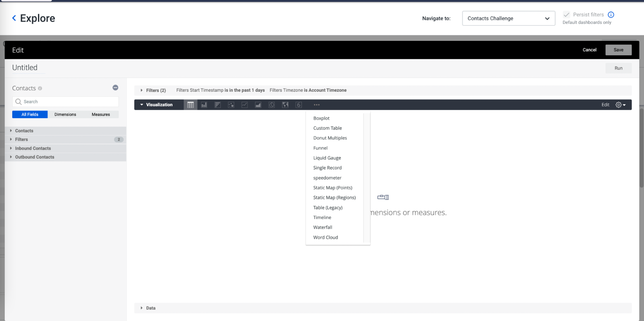Screen dimensions: 644x321
Task: Switch to the All Fields tab
Action: point(30,114)
